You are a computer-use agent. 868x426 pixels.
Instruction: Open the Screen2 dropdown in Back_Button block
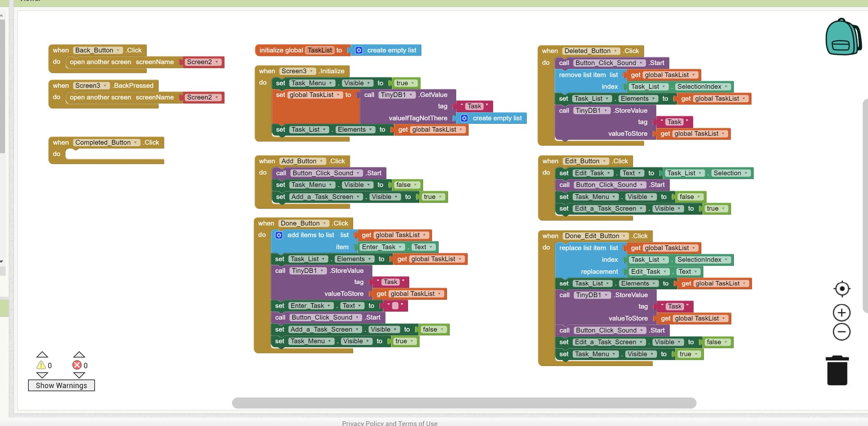click(x=216, y=62)
